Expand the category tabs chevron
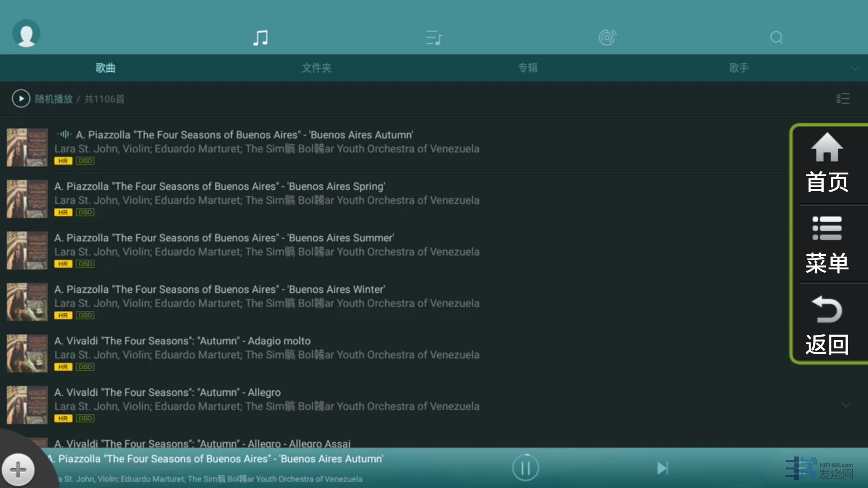Viewport: 868px width, 488px height. 854,68
